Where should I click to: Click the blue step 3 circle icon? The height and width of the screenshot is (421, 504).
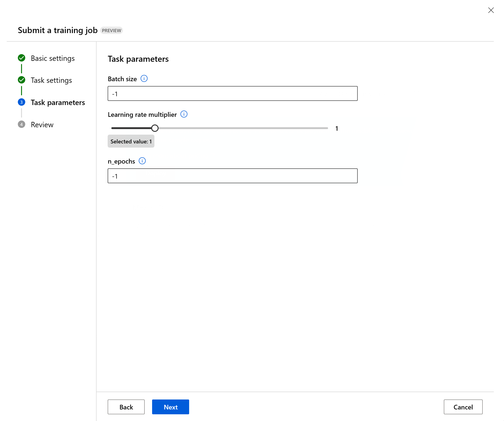coord(22,102)
